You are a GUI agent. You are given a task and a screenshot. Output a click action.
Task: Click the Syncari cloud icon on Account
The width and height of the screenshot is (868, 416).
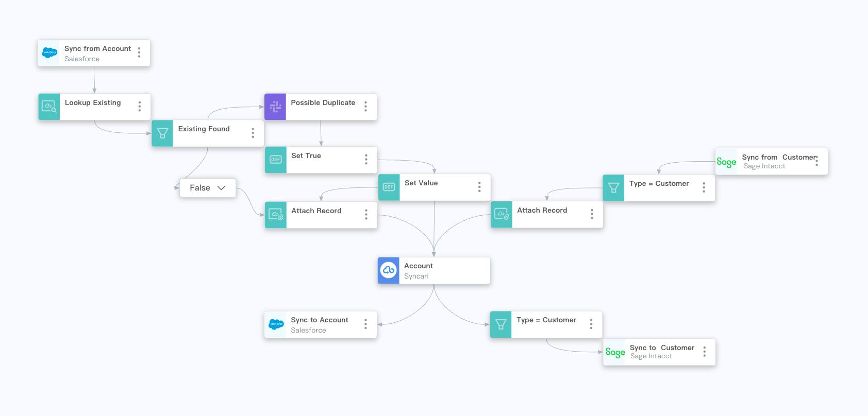point(389,270)
